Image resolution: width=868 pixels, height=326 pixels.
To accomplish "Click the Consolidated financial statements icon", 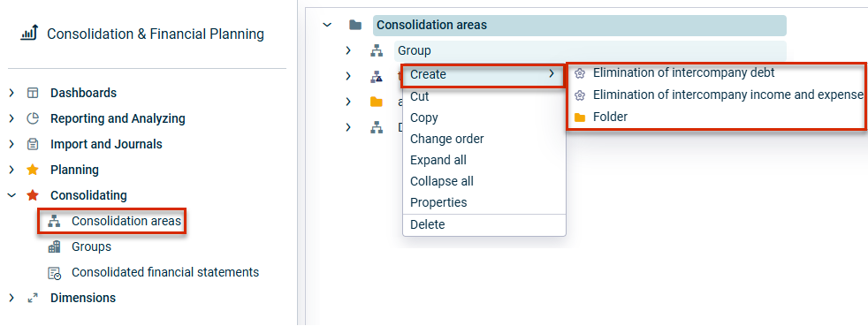I will tap(54, 273).
